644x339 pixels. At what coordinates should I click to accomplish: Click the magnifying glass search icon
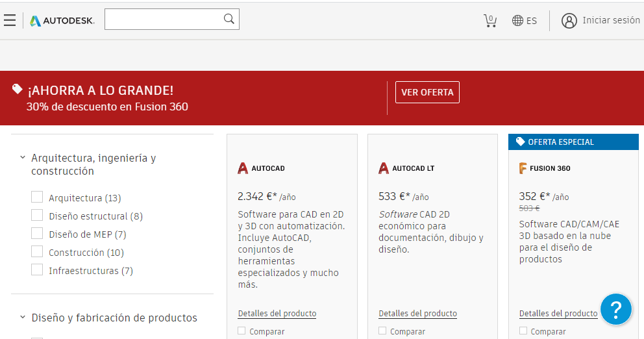(229, 19)
